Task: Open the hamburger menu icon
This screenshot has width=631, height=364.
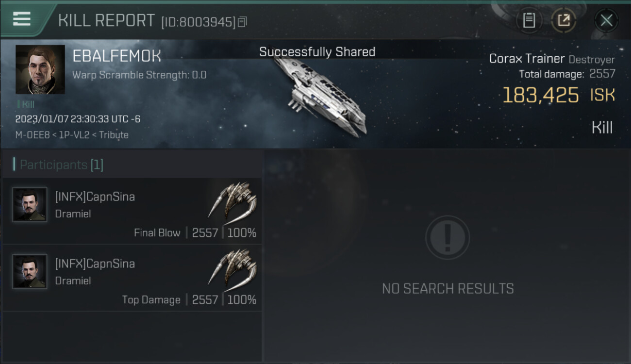Action: [x=22, y=19]
